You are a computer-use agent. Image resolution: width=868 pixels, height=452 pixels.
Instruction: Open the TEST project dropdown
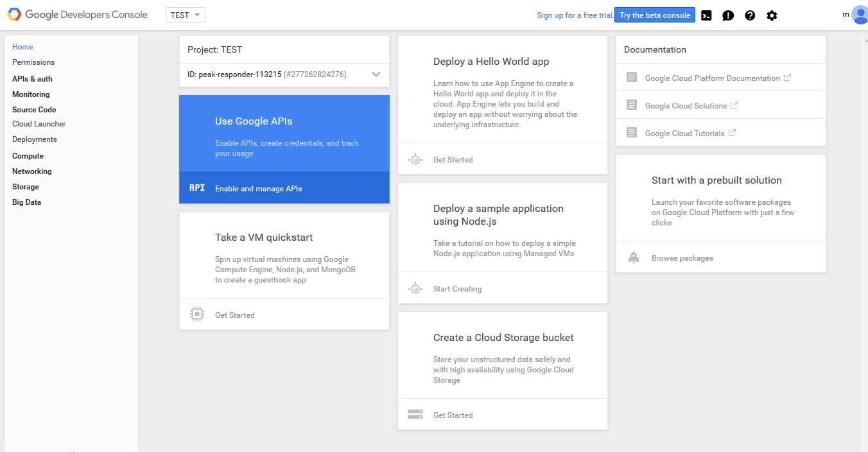tap(186, 15)
